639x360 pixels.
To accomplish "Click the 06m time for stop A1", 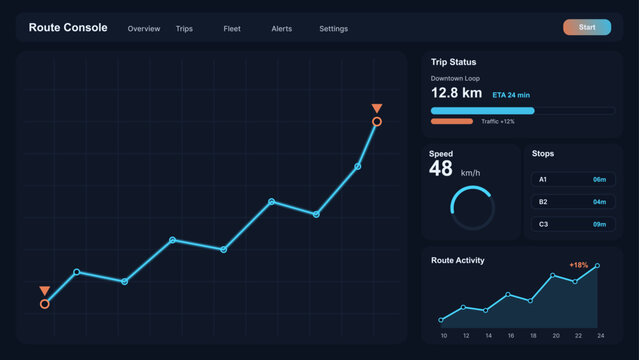I will tap(599, 180).
